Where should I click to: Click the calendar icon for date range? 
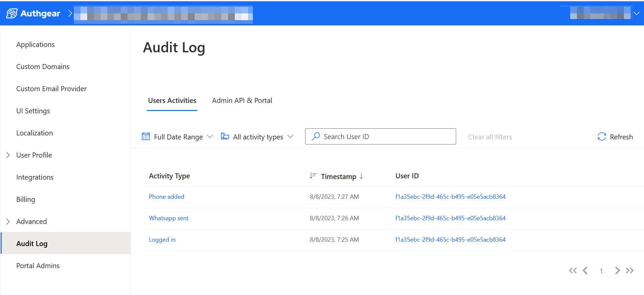click(146, 136)
